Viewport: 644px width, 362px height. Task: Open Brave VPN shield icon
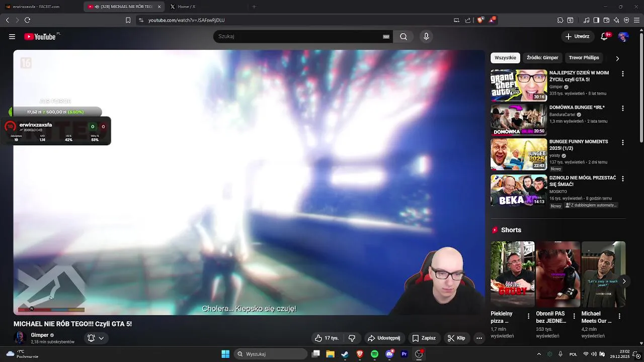(626, 20)
